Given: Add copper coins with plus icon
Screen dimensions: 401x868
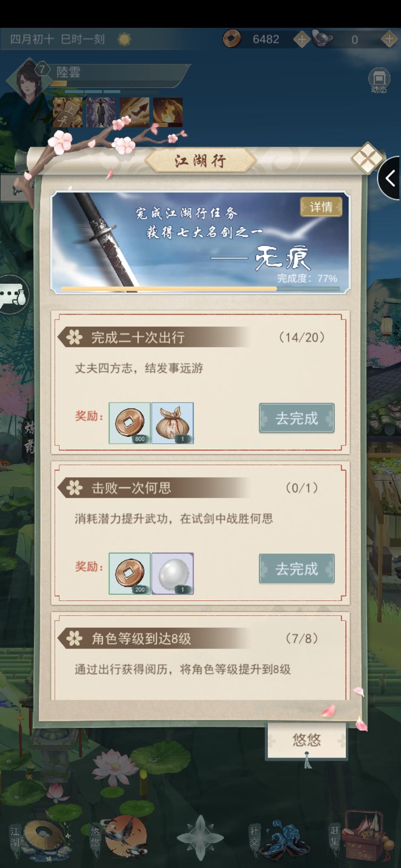Looking at the screenshot, I should 302,39.
